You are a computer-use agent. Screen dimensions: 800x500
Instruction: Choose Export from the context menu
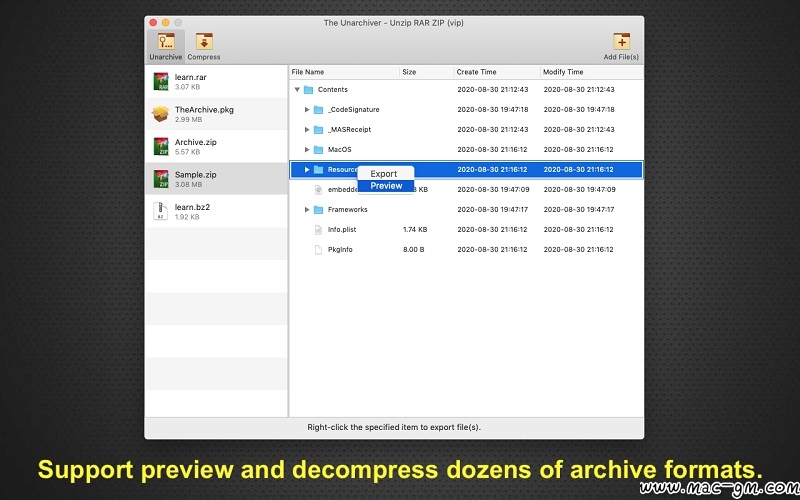(385, 174)
